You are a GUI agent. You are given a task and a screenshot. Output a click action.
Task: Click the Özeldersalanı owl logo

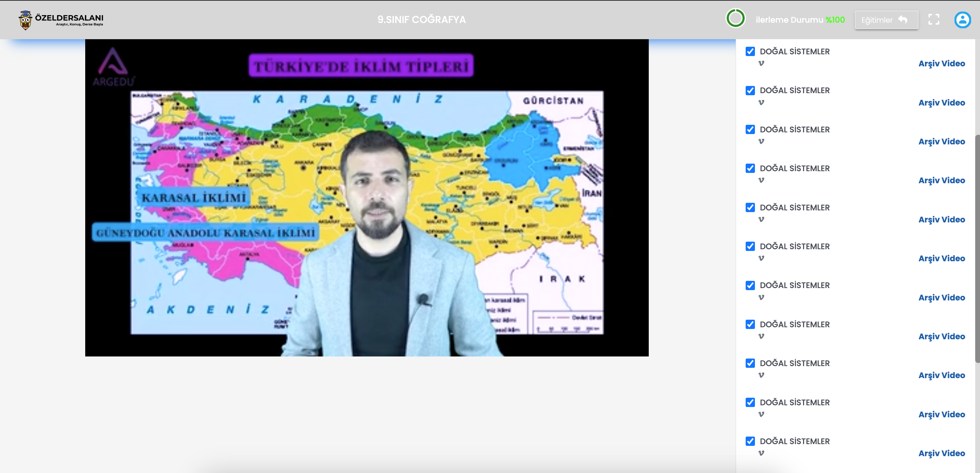25,20
